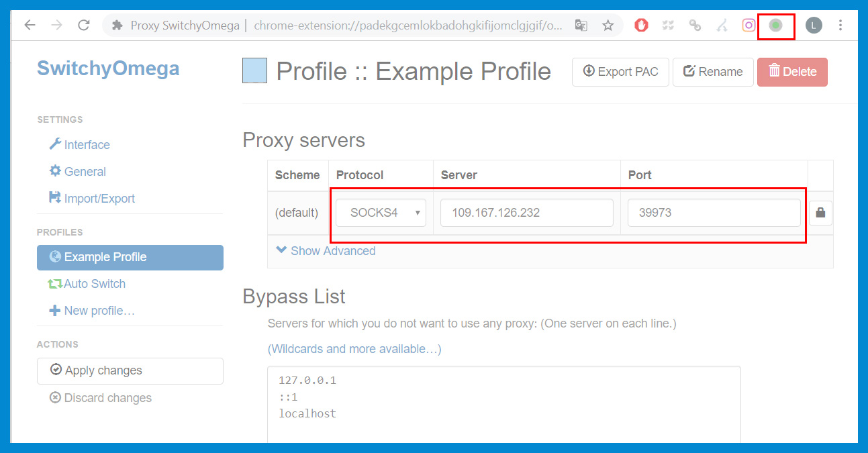Go back with browser back arrow
Screen dimensions: 868x453
point(30,26)
